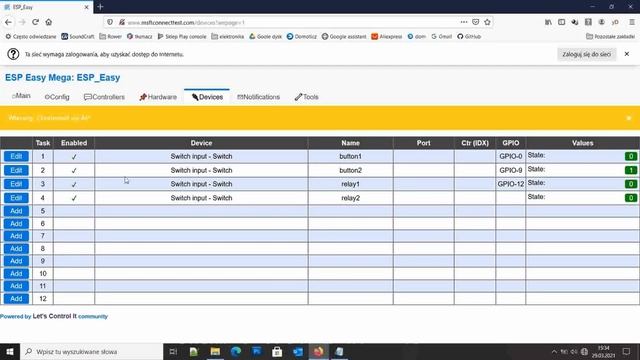This screenshot has width=640, height=360.
Task: Select the Devices tab
Action: [x=207, y=97]
